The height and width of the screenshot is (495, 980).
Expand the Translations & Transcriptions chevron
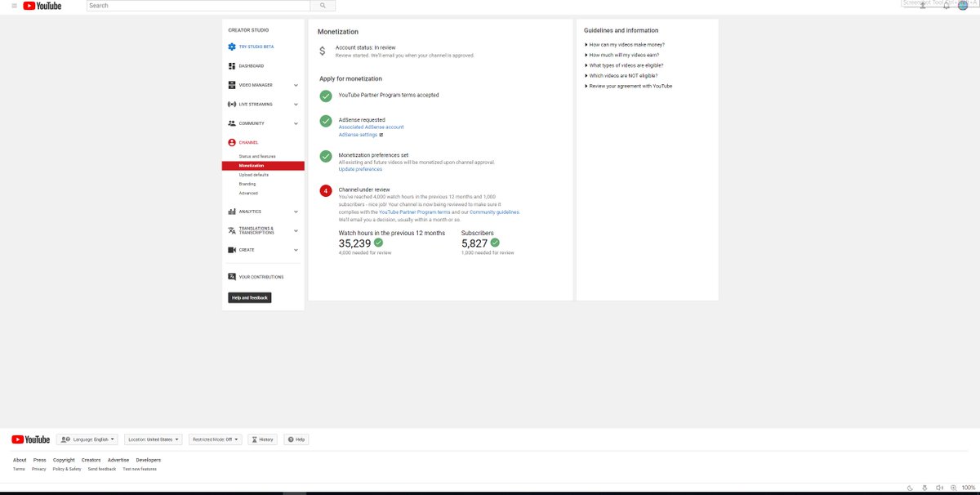[x=296, y=230]
